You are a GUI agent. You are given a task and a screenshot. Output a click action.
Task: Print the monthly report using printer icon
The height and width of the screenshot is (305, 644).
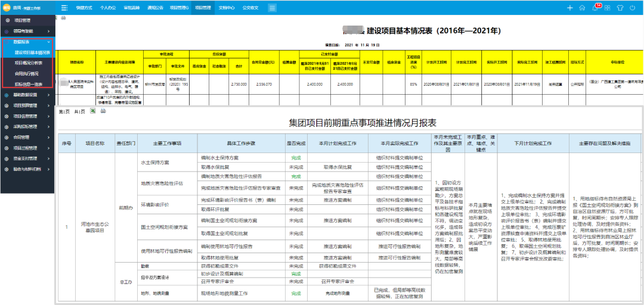(x=103, y=111)
